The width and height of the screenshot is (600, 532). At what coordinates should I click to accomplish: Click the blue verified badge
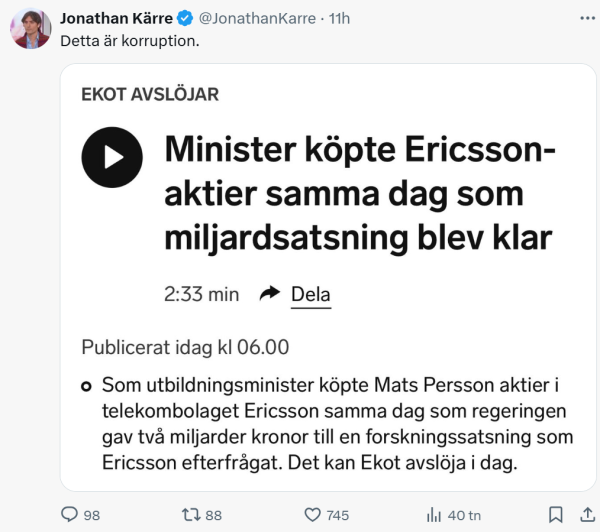pos(185,18)
